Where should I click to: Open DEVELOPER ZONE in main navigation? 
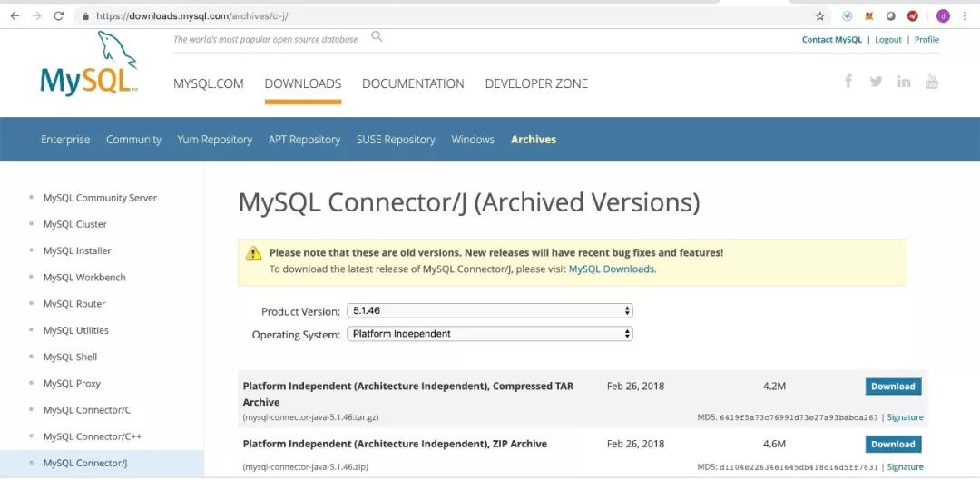pyautogui.click(x=536, y=83)
